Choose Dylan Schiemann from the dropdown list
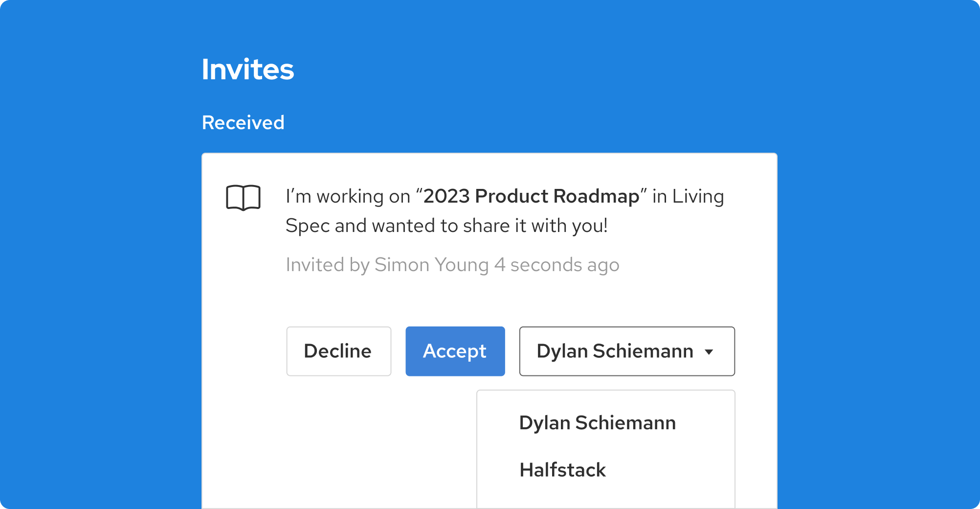 click(x=597, y=423)
